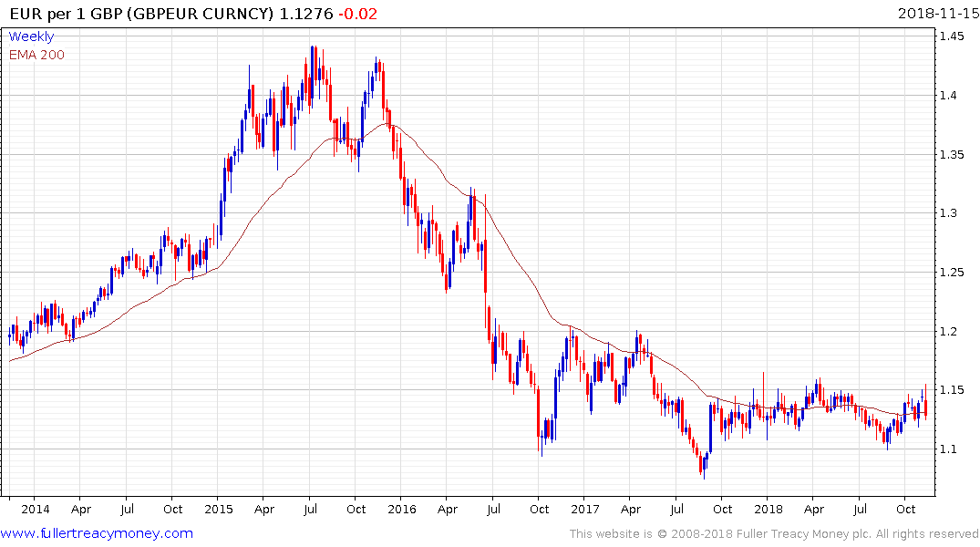Select the last price value 1.1276
The height and width of the screenshot is (547, 980).
305,14
